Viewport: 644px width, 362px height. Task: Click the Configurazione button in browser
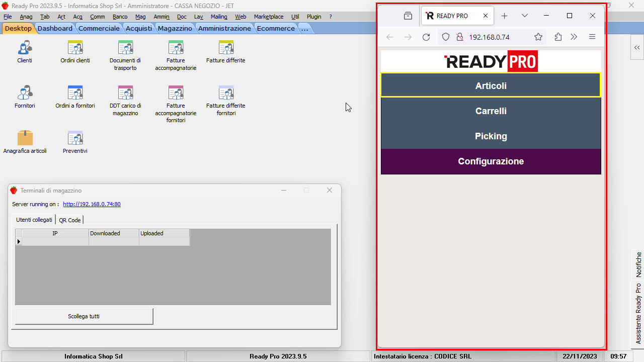click(x=491, y=161)
